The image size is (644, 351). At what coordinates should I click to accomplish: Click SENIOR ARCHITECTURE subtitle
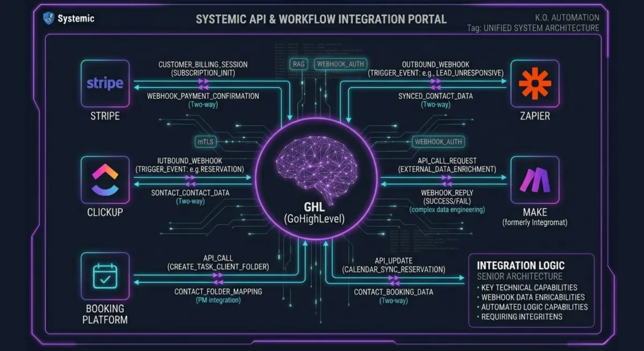coord(519,276)
